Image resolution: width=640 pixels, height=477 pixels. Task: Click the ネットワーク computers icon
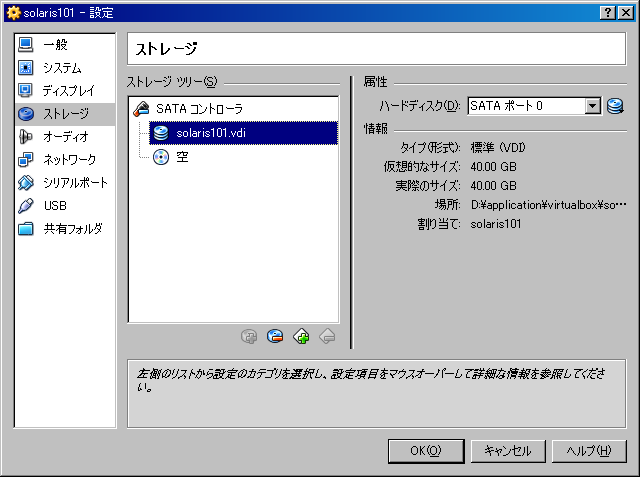click(x=26, y=160)
